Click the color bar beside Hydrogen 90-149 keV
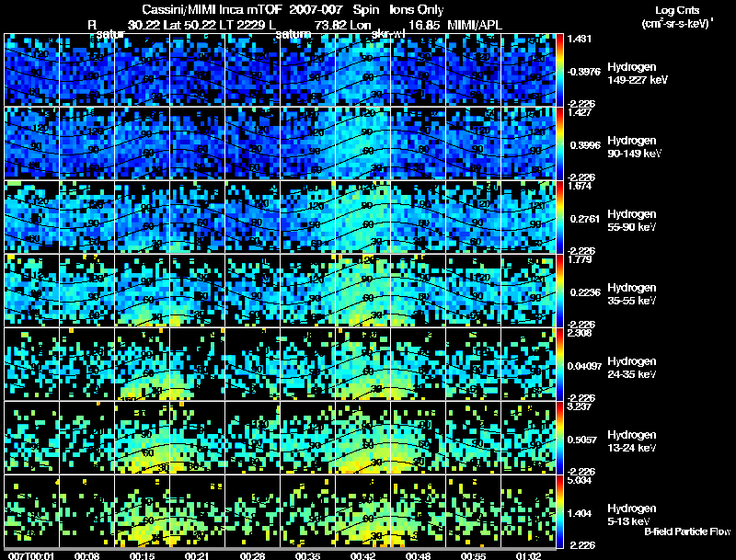 [x=559, y=143]
